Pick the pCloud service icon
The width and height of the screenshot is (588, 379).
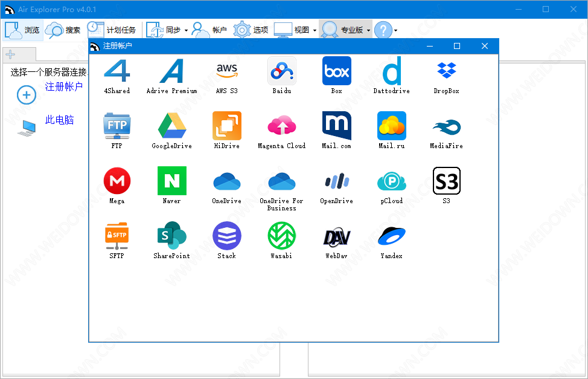click(391, 181)
